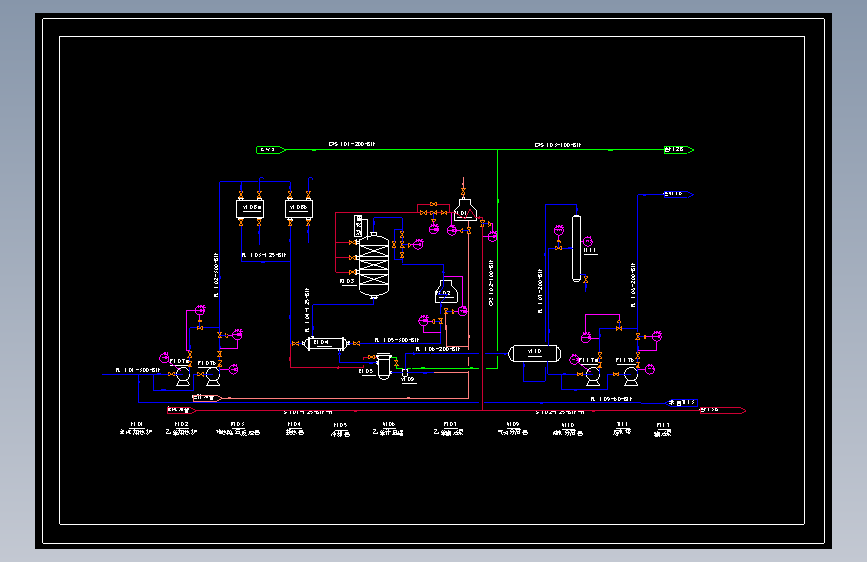Select the small tank V109 beside the cooler
This screenshot has width=867, height=562.
(405, 373)
